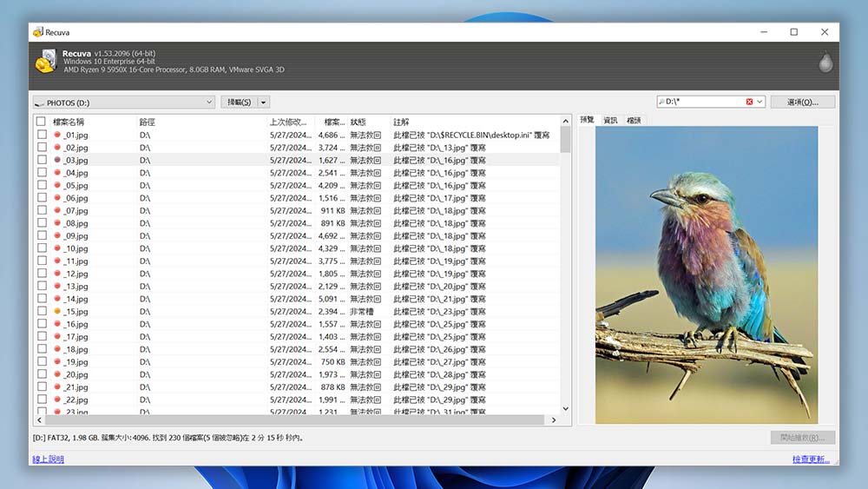
Task: Click the recover button at bottom right
Action: [803, 438]
